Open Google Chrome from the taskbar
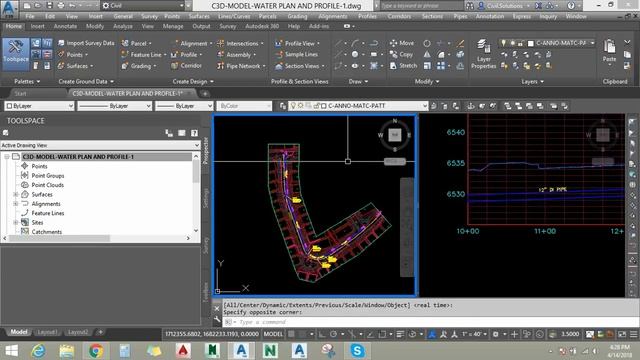Image resolution: width=640 pixels, height=360 pixels. [x=96, y=351]
